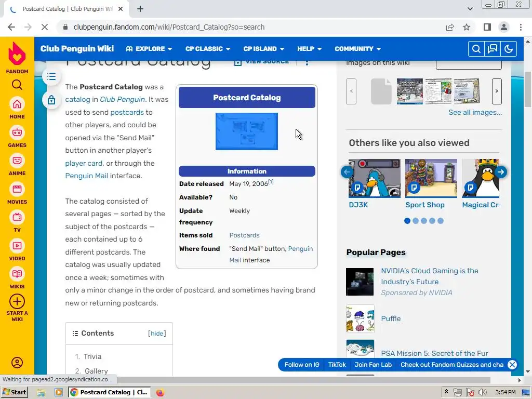Follow the postcards link in the article text
The image size is (532, 399).
tap(127, 112)
